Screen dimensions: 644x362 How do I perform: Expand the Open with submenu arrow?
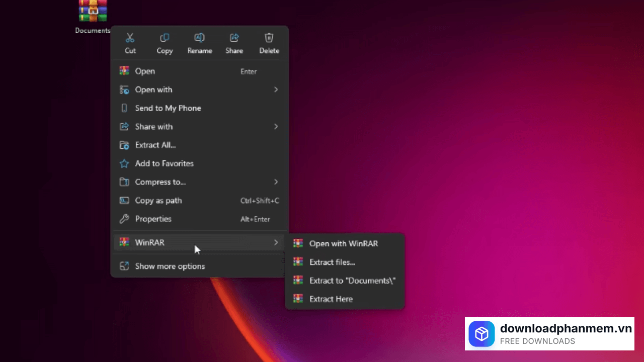coord(276,89)
